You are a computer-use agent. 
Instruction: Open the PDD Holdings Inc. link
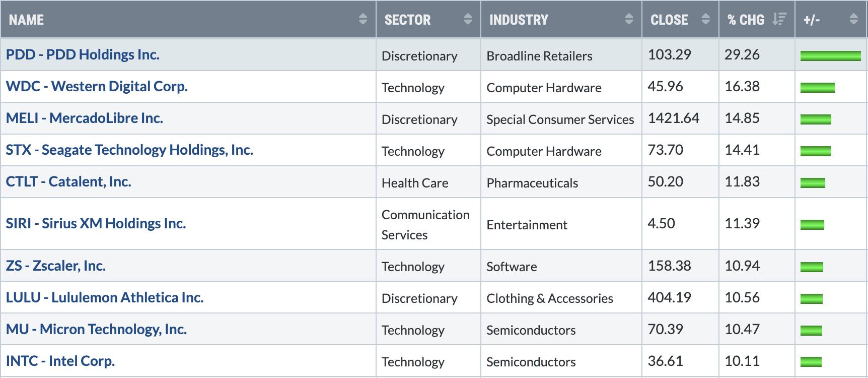(x=83, y=54)
